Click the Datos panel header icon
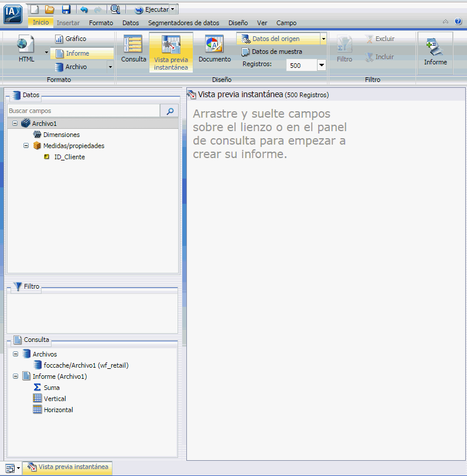Screen dimensions: 467x476 coord(16,95)
